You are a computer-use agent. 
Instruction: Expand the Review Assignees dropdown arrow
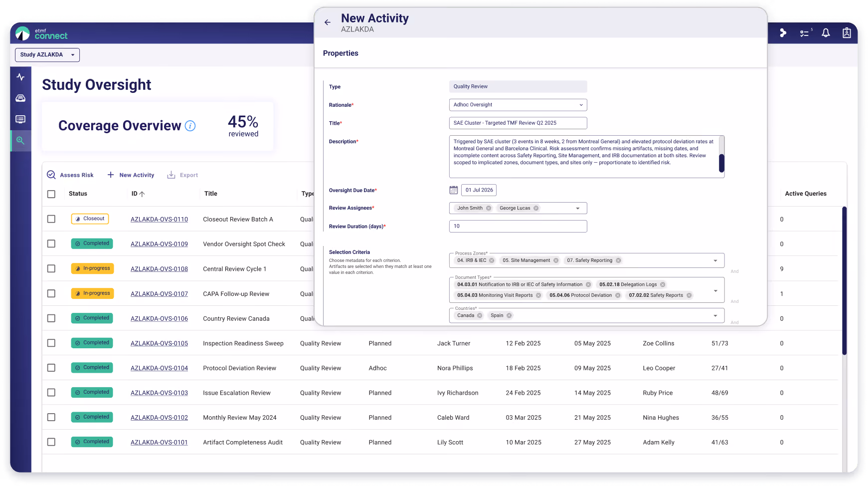pos(578,209)
